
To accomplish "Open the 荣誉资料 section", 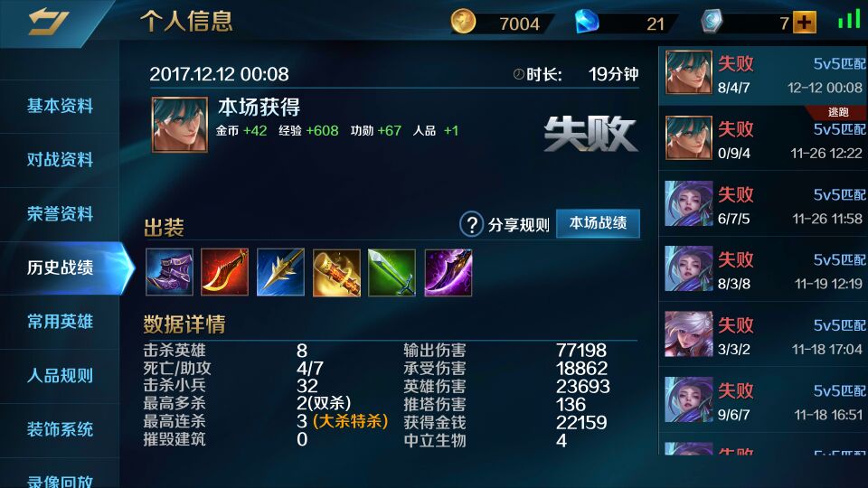I will 60,213.
